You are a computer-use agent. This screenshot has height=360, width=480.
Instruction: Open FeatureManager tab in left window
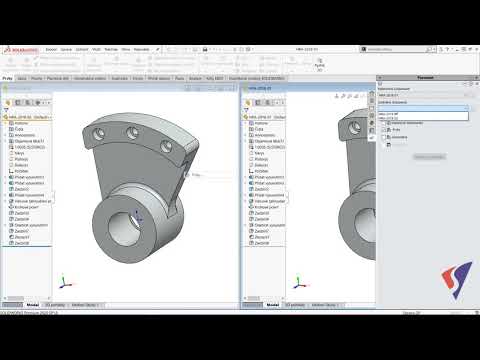point(8,103)
